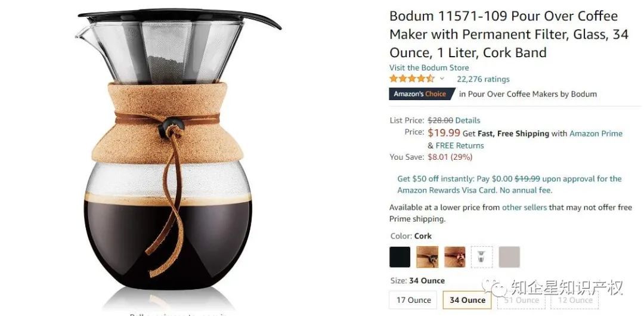644x316 pixels.
Task: Select the 17 Ounce size option
Action: coord(414,300)
